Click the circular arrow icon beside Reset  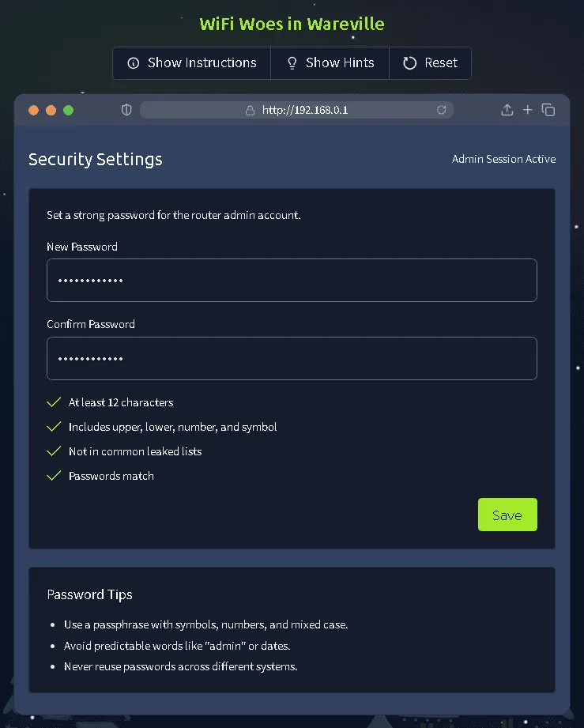coord(409,63)
